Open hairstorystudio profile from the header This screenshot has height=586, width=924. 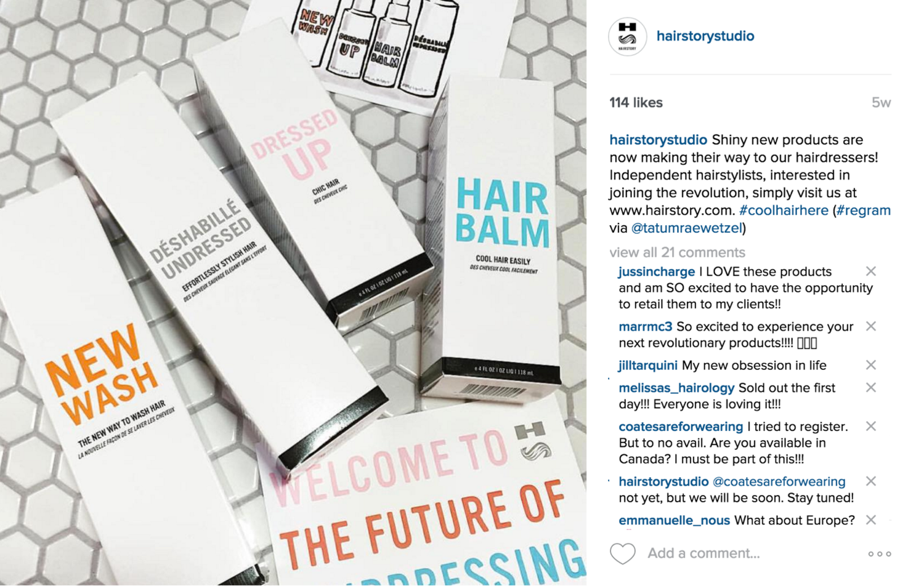click(x=705, y=36)
